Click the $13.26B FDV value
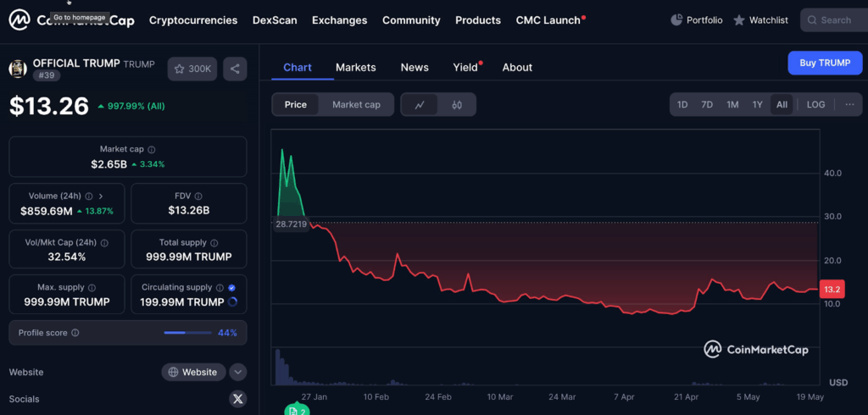 [x=189, y=210]
